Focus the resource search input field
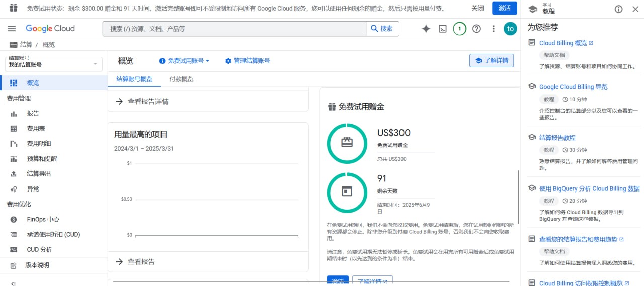 click(x=234, y=29)
